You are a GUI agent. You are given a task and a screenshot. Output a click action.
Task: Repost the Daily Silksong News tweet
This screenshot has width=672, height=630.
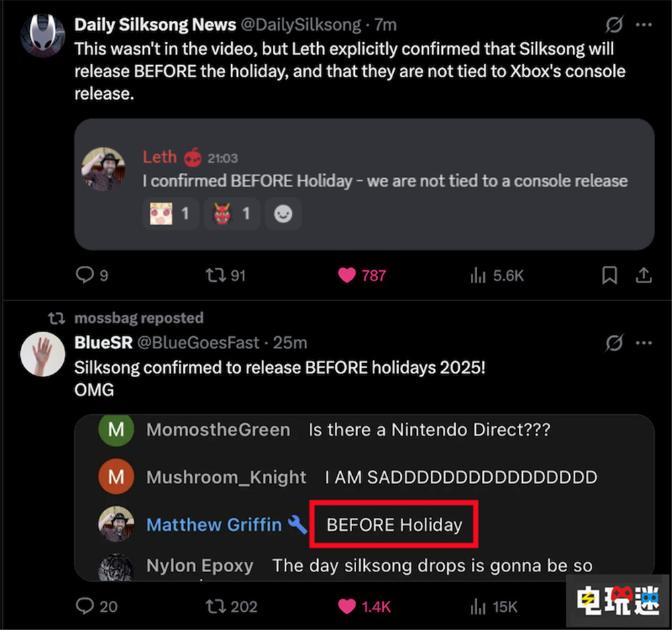coord(216,275)
